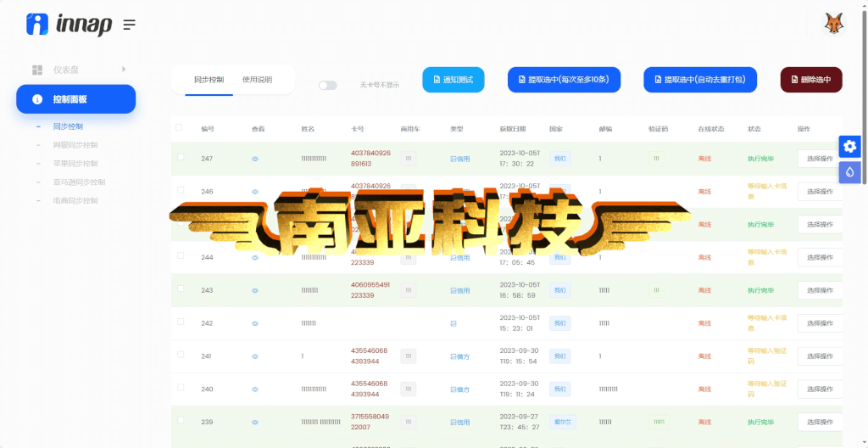Check the select-all header checkbox

(x=179, y=127)
